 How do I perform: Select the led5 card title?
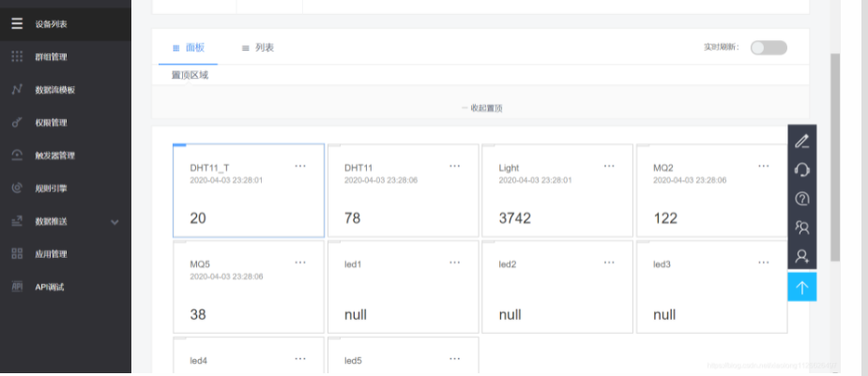point(353,360)
